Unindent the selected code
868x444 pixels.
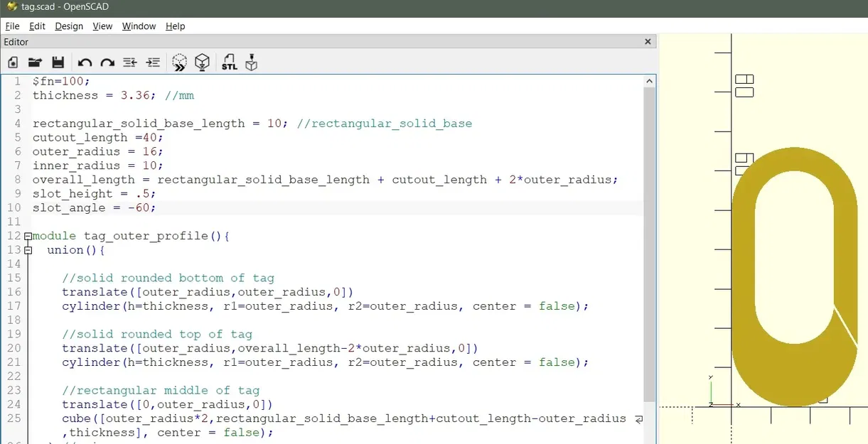pyautogui.click(x=130, y=63)
